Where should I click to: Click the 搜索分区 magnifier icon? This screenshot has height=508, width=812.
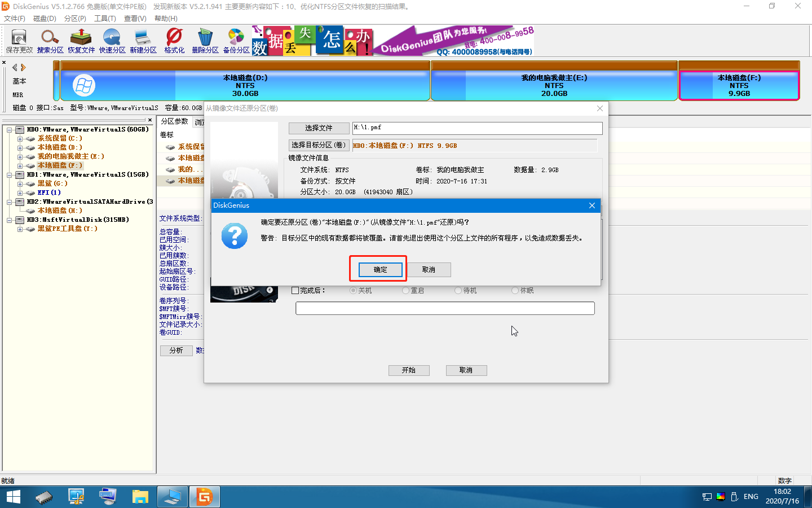[50, 41]
